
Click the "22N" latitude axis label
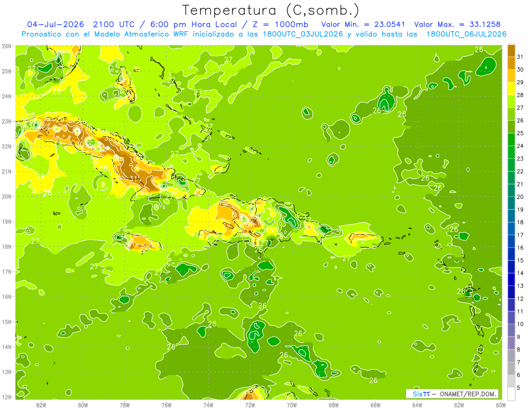(7, 146)
